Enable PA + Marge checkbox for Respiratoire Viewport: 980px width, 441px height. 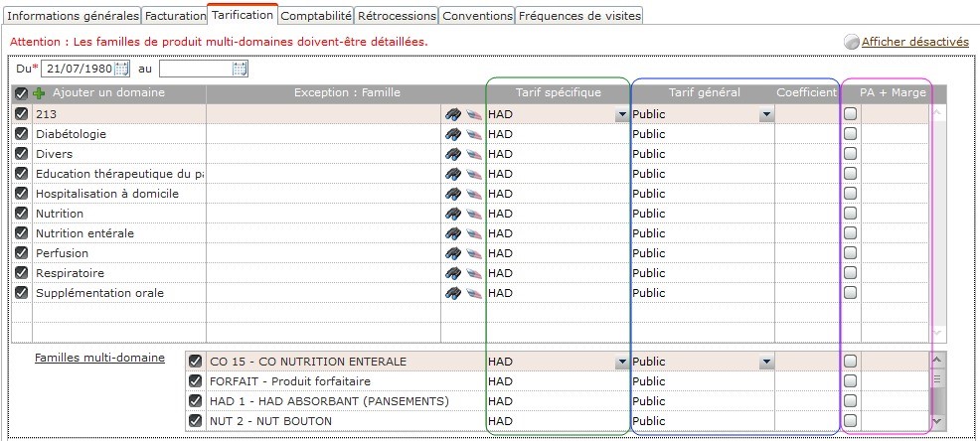[x=850, y=273]
